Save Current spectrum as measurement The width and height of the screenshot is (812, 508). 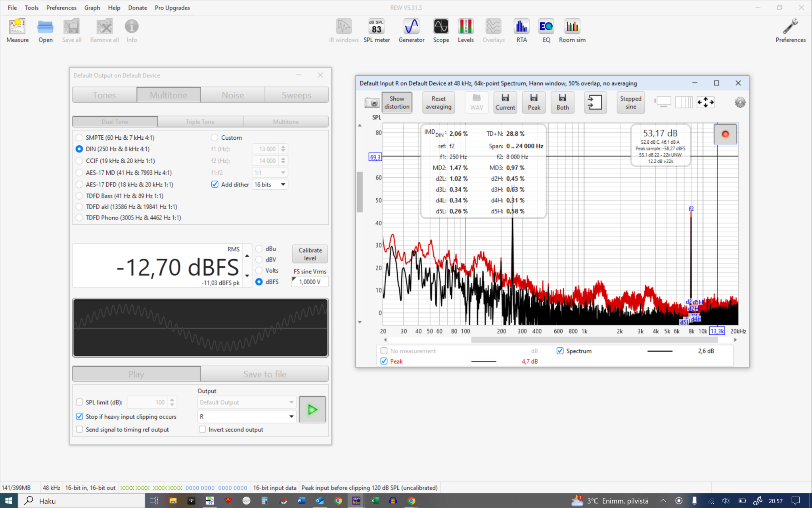[x=505, y=102]
